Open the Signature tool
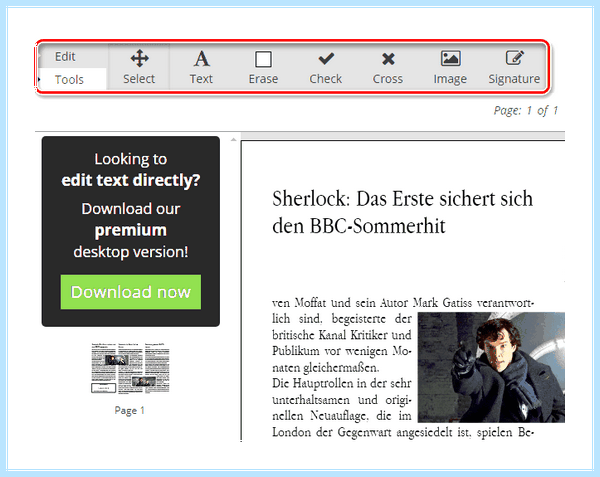Image resolution: width=600 pixels, height=477 pixels. 514,67
